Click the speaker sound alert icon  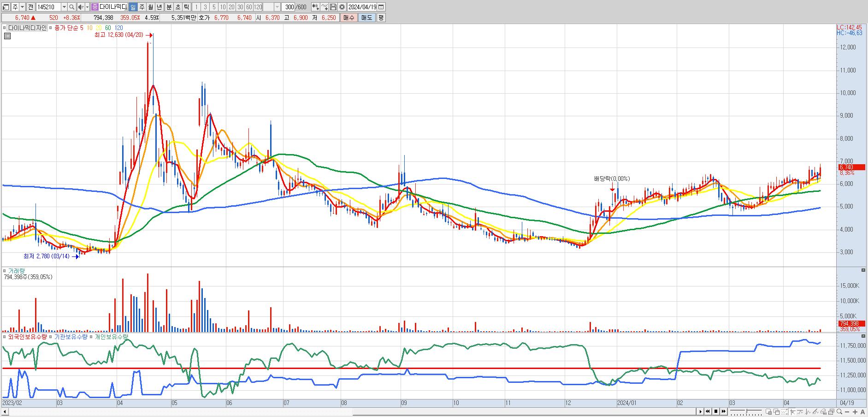click(x=81, y=7)
